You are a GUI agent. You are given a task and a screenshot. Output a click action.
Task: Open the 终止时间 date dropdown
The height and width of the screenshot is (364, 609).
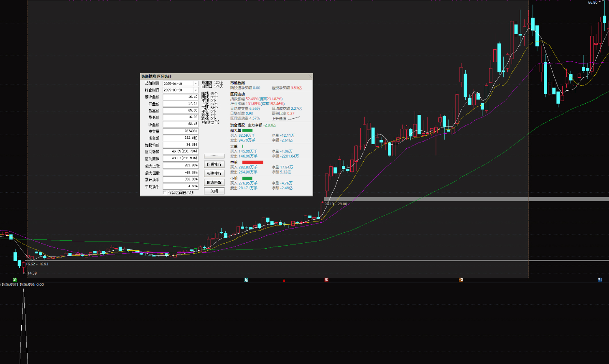(x=196, y=90)
